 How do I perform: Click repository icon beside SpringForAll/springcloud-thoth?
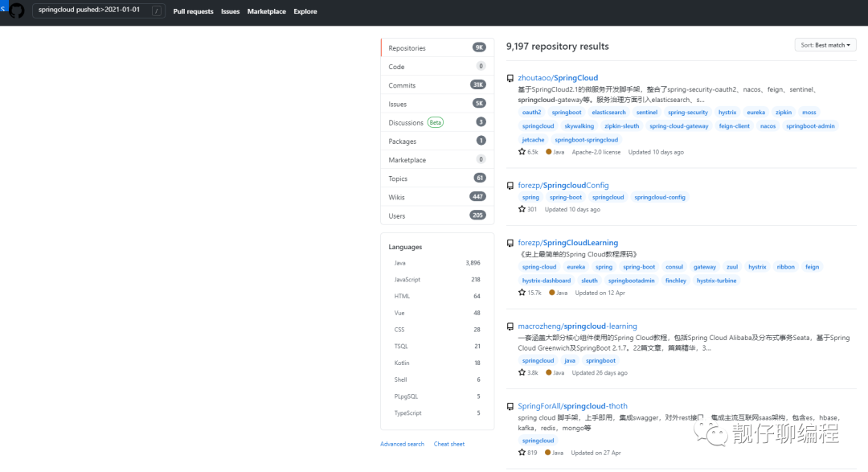(x=510, y=407)
